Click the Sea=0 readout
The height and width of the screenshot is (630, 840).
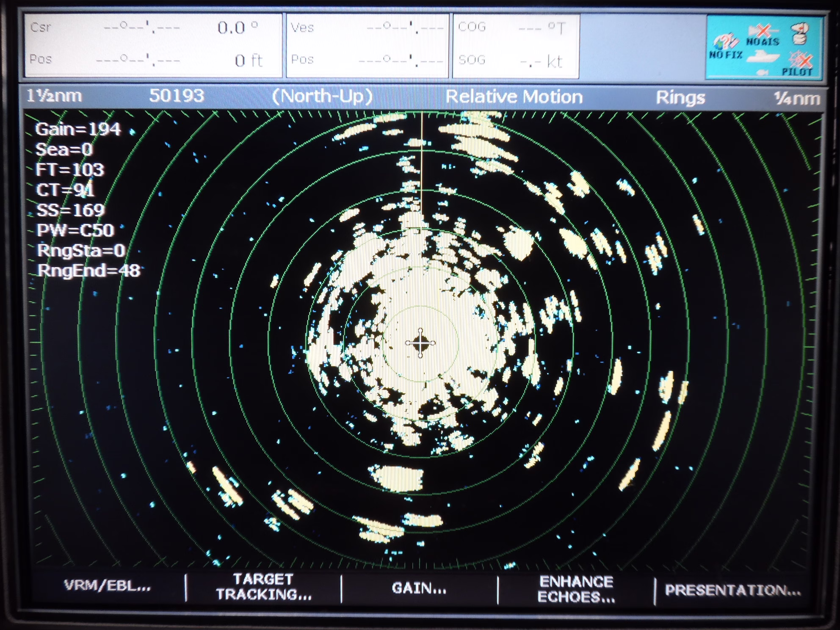64,149
